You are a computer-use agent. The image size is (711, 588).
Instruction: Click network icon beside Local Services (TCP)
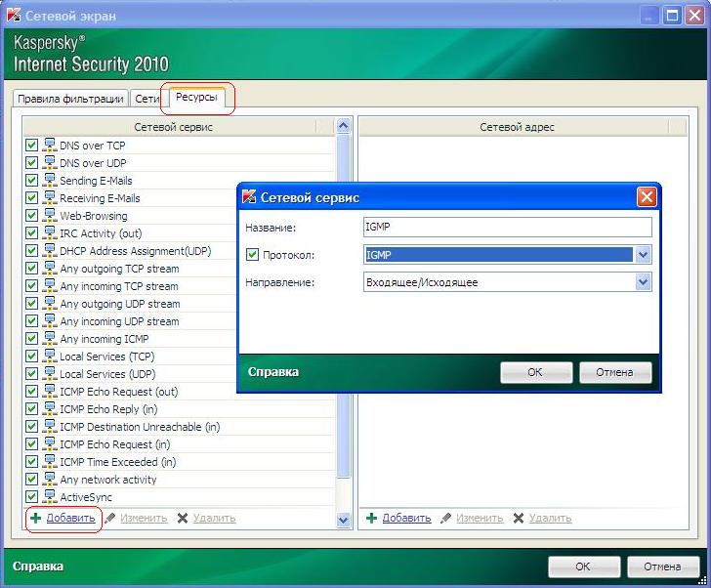coord(50,357)
